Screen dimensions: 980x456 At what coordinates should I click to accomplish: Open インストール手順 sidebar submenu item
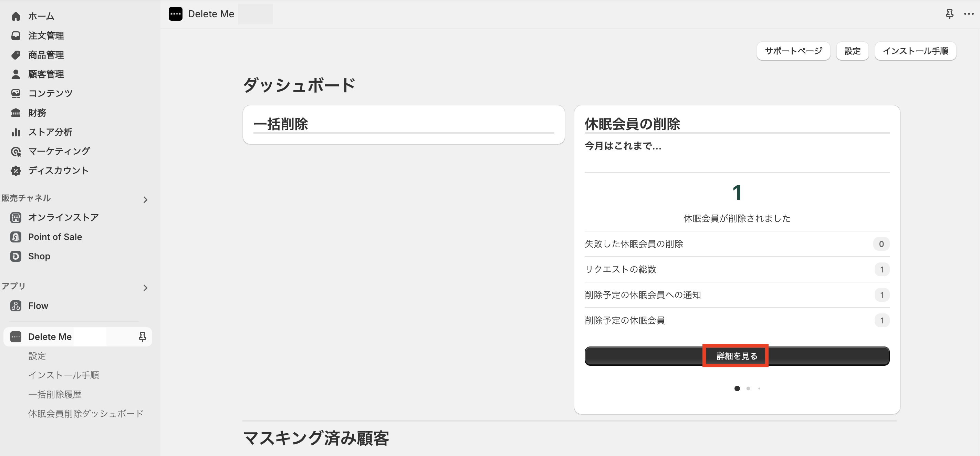[x=64, y=375]
